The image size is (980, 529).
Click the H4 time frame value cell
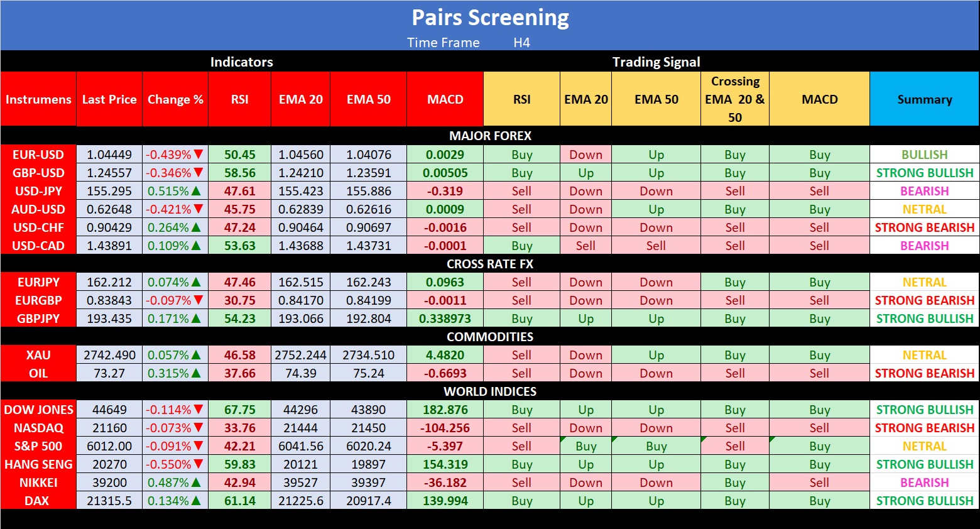pos(521,43)
